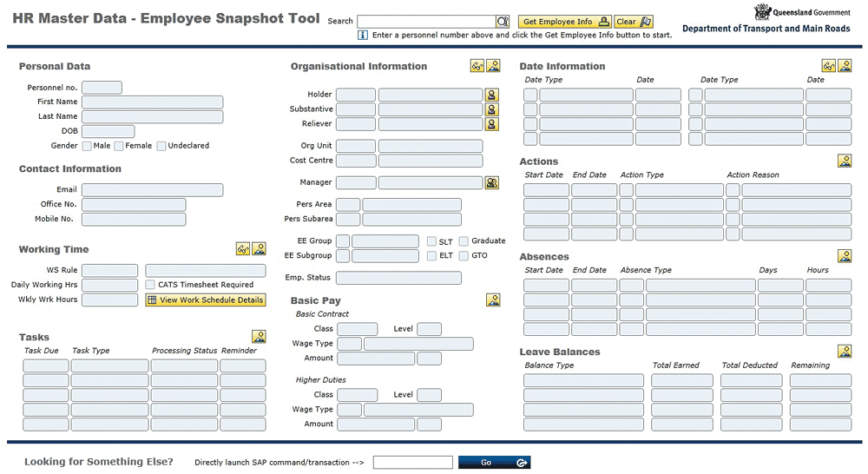This screenshot has height=474, width=868.
Task: Click the Office No. field
Action: pyautogui.click(x=134, y=204)
